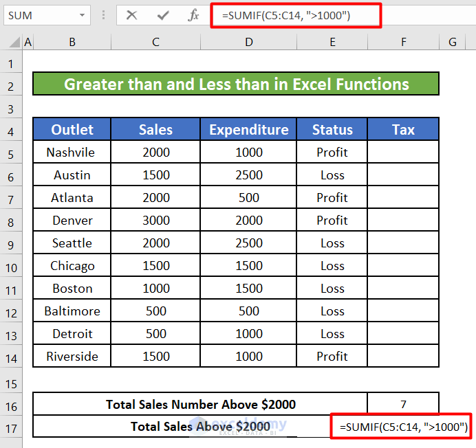
Task: Select column C header
Action: [x=155, y=42]
